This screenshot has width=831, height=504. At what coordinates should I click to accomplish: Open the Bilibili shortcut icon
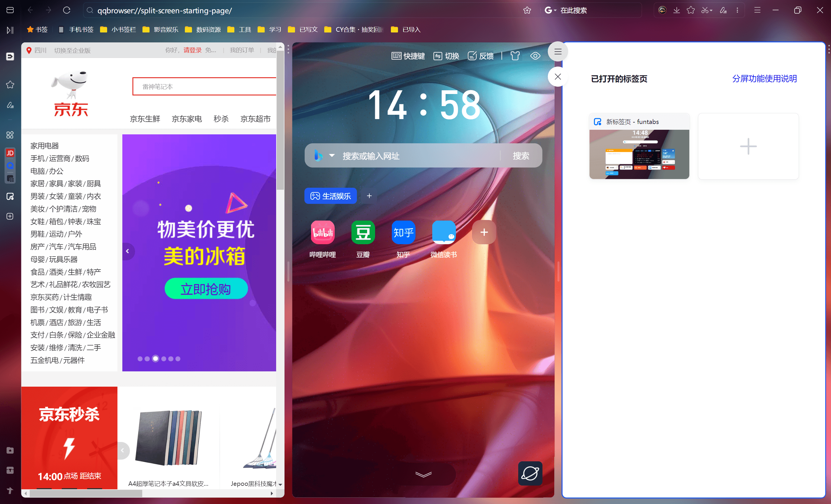(322, 232)
